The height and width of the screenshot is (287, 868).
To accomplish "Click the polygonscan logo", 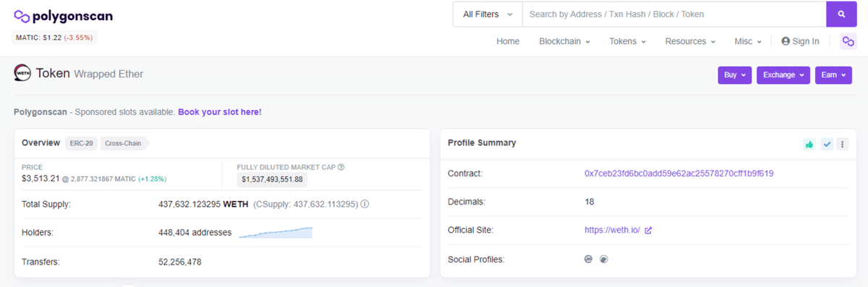I will [x=63, y=16].
